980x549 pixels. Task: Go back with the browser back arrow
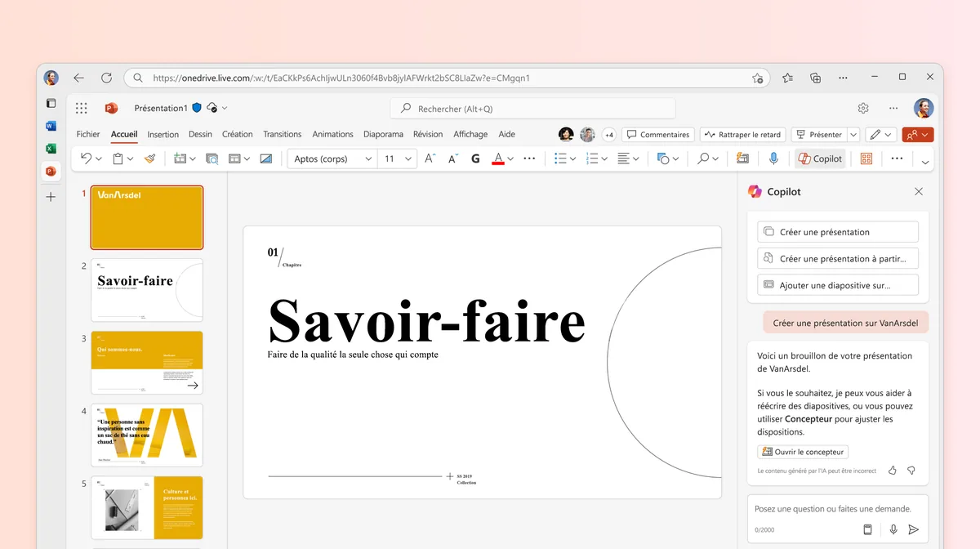78,78
